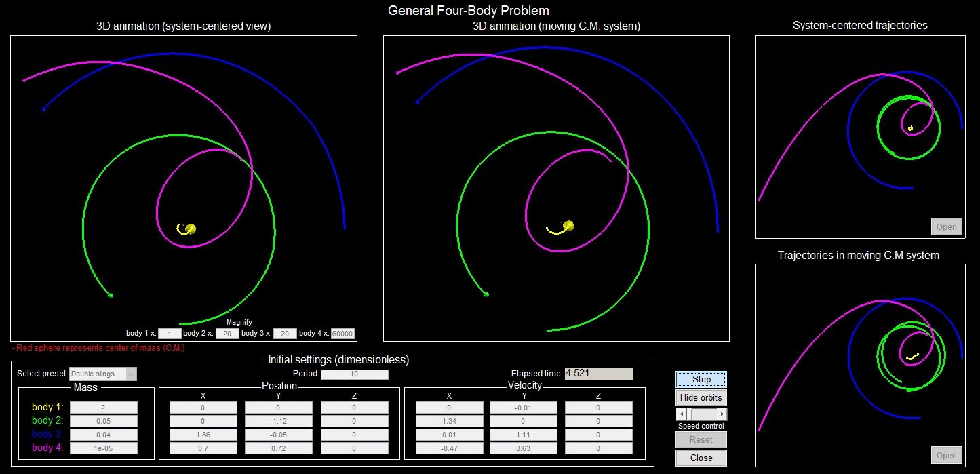980x474 pixels.
Task: Click the body 1 mass field
Action: tap(103, 408)
